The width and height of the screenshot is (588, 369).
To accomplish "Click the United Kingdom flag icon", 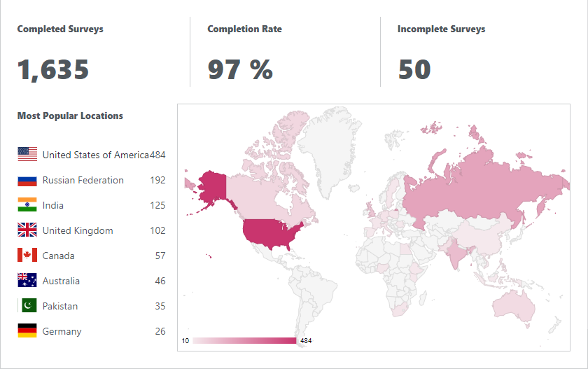I will (x=27, y=230).
